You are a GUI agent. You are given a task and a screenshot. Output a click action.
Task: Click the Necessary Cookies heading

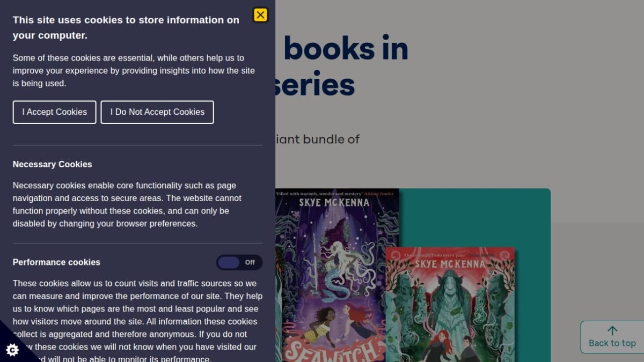pos(53,164)
